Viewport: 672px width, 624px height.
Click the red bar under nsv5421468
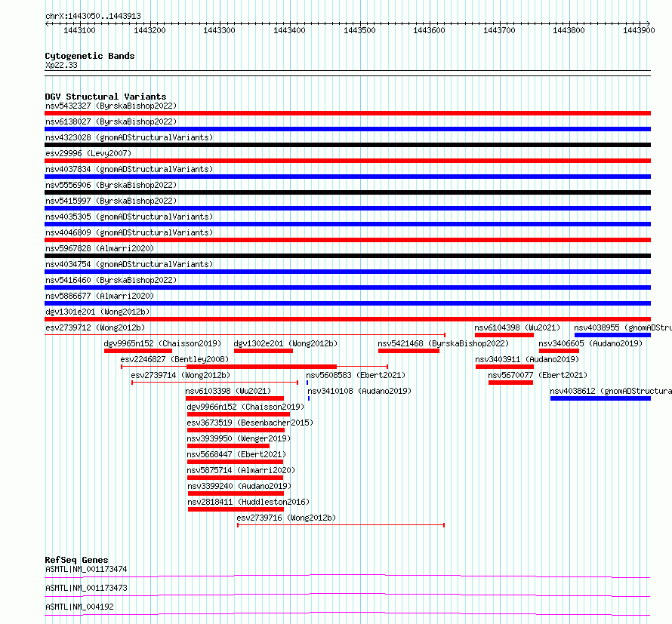pyautogui.click(x=408, y=351)
